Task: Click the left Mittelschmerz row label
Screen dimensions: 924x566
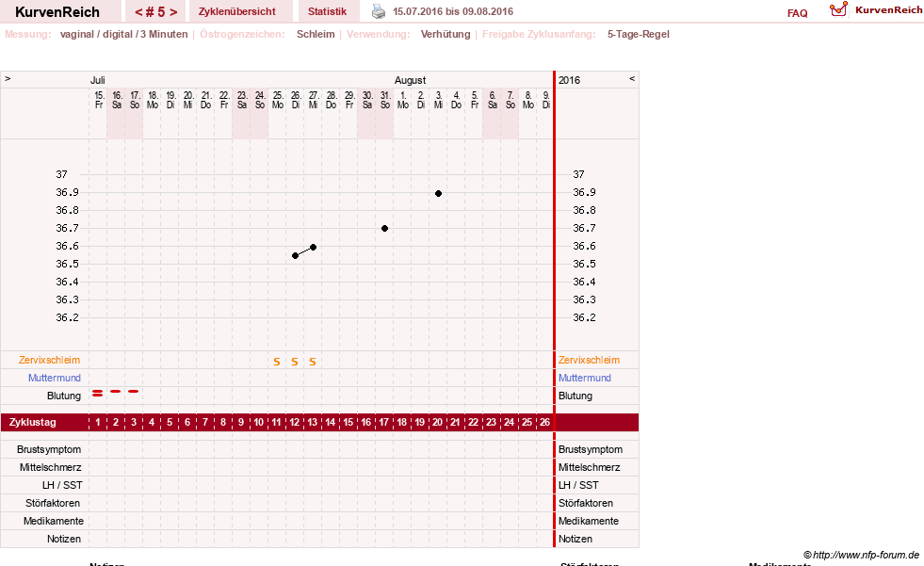Action: click(x=50, y=467)
